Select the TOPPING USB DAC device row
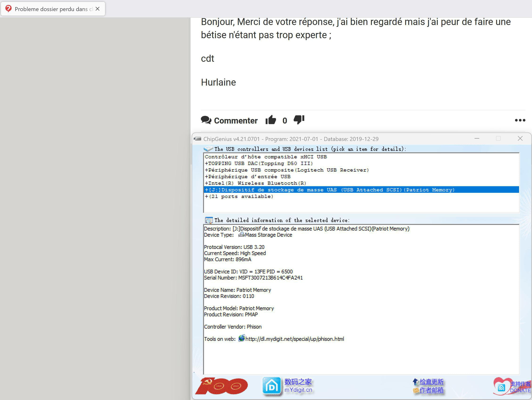 coord(361,163)
